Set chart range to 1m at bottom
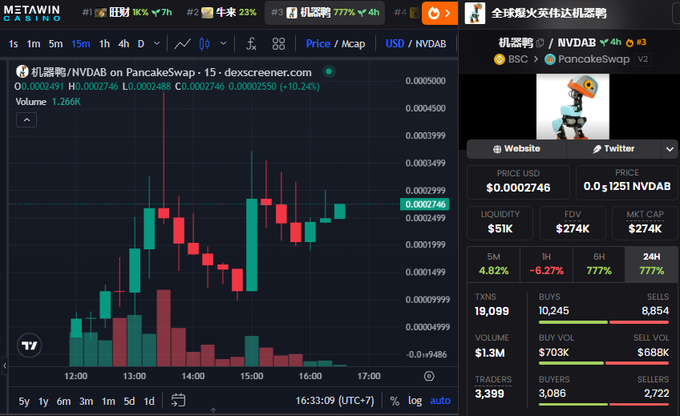 (x=108, y=401)
